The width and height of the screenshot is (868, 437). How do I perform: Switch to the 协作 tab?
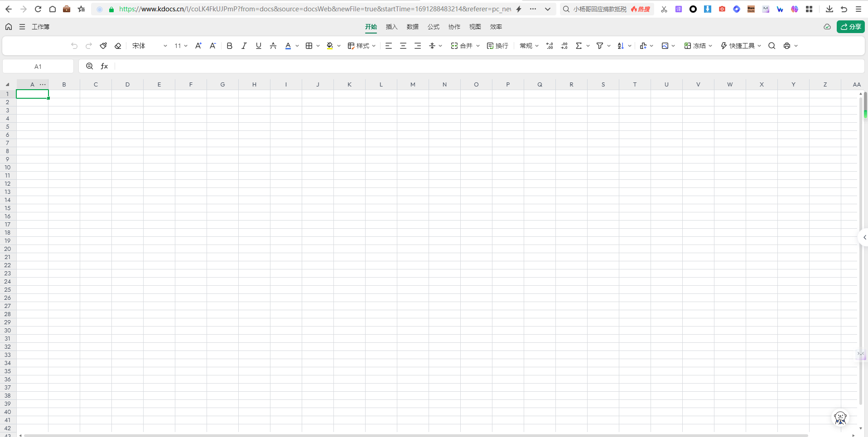[454, 27]
